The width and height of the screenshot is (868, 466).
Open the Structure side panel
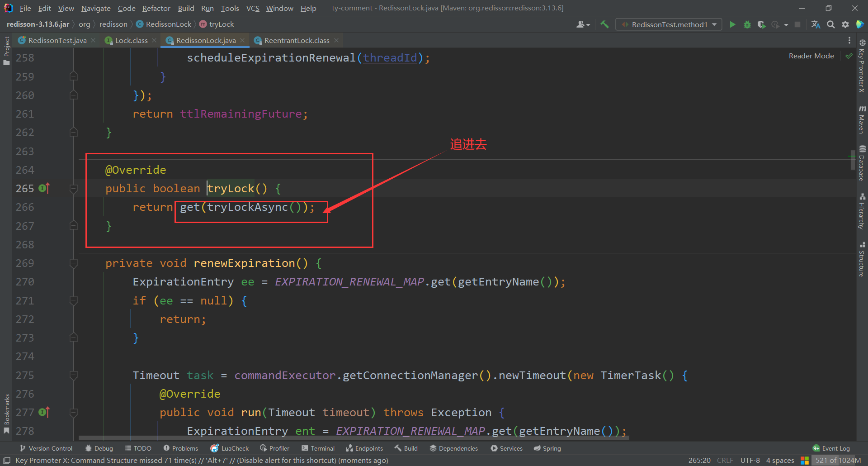[862, 259]
